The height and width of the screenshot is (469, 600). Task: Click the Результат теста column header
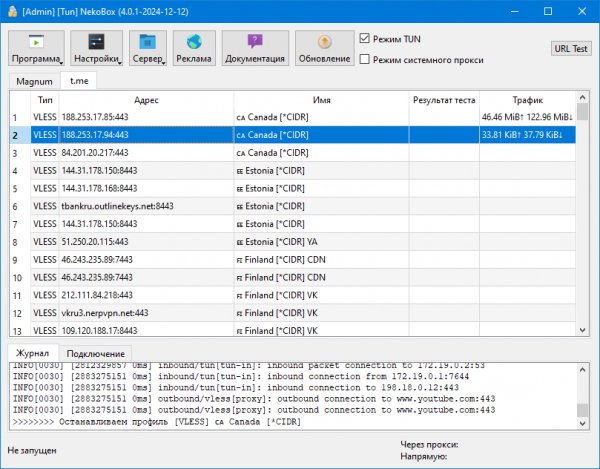point(444,100)
